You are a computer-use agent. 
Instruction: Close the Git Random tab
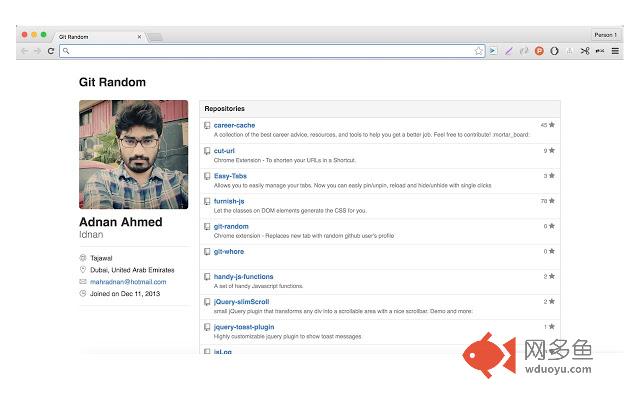(x=139, y=37)
